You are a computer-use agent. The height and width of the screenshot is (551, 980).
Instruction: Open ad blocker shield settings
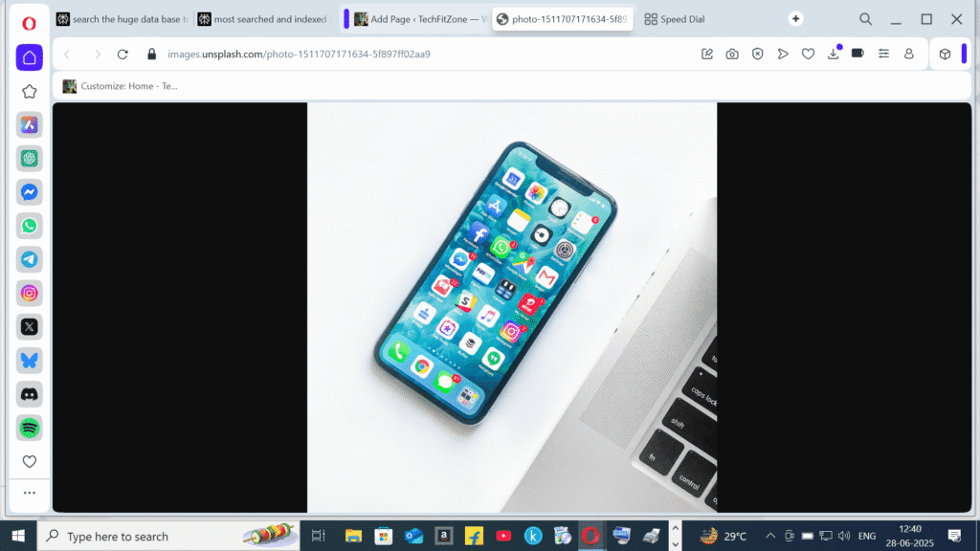pyautogui.click(x=758, y=55)
